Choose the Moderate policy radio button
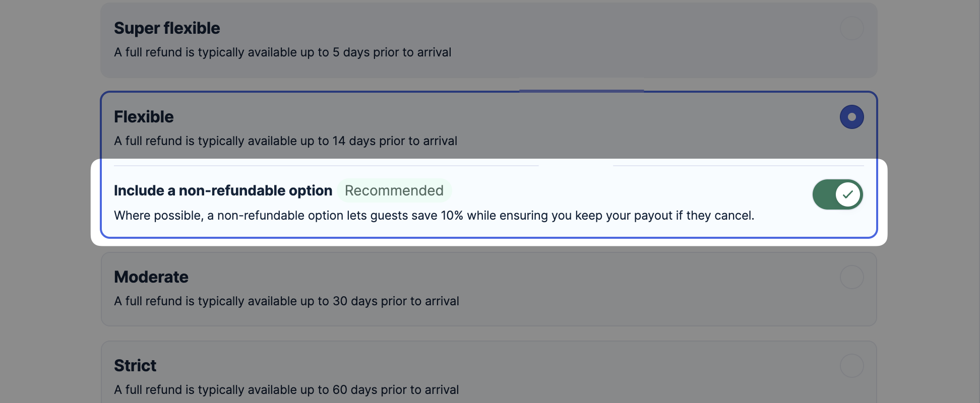The image size is (980, 403). pyautogui.click(x=851, y=277)
